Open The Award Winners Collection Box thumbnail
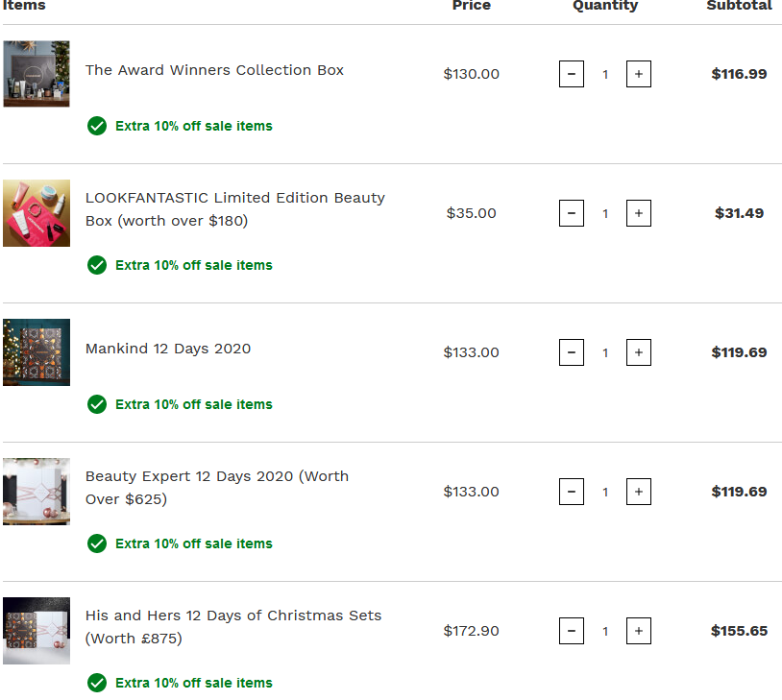The image size is (782, 700). (x=37, y=74)
